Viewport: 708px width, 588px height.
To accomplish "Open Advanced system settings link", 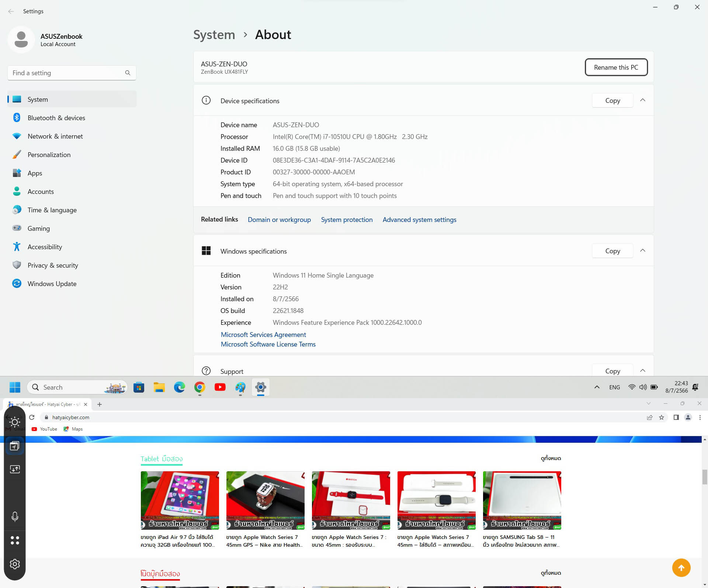I will (x=419, y=220).
